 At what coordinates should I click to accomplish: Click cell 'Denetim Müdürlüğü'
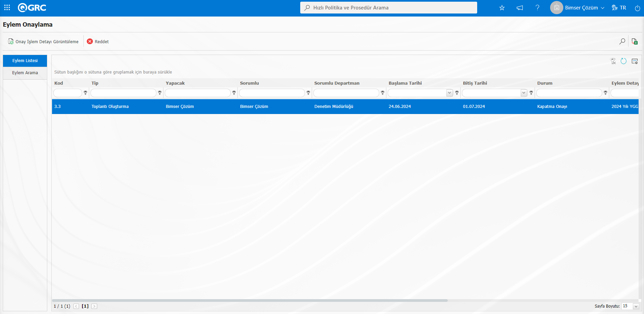tap(334, 107)
